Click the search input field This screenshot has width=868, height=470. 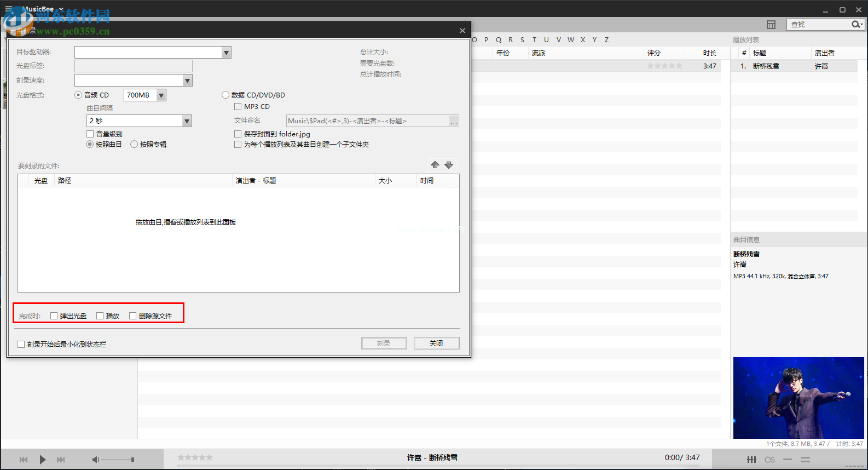tap(819, 25)
